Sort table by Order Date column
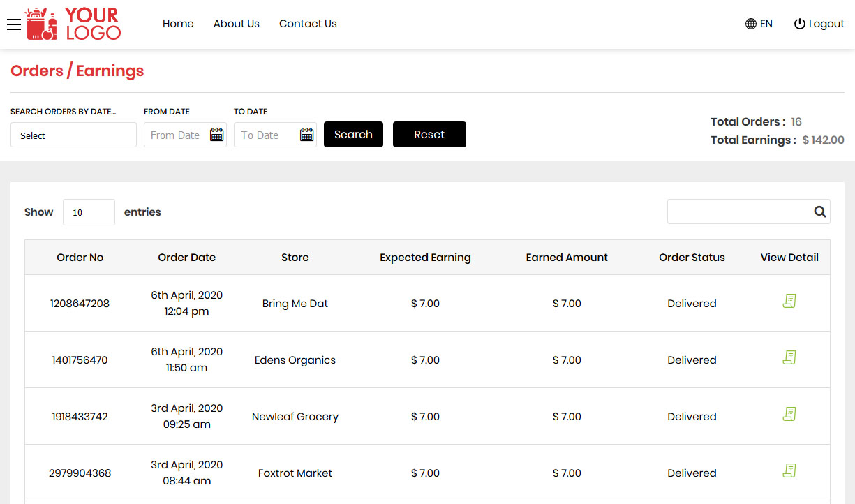The height and width of the screenshot is (504, 855). coord(187,258)
